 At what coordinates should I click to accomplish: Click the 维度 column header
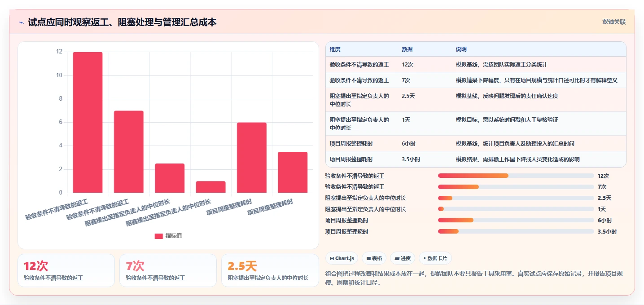click(335, 49)
